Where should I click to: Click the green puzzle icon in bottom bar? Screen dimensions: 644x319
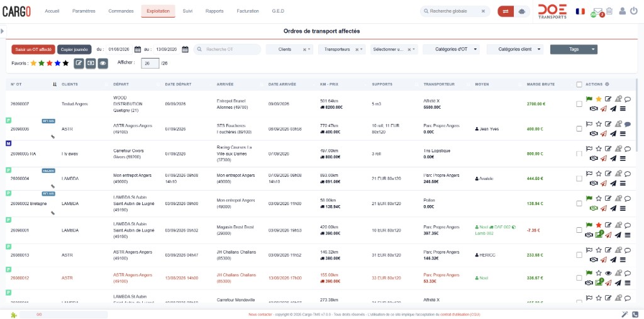pyautogui.click(x=14, y=315)
